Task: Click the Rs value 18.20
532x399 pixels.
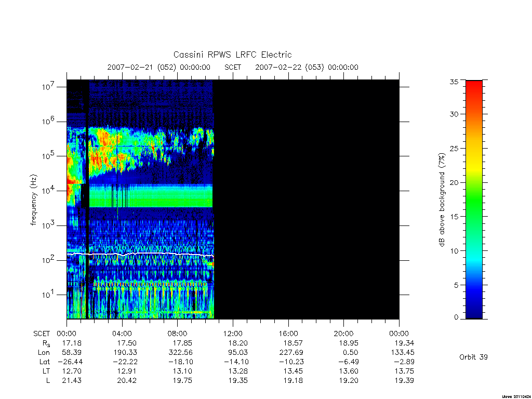Action: pyautogui.click(x=237, y=343)
